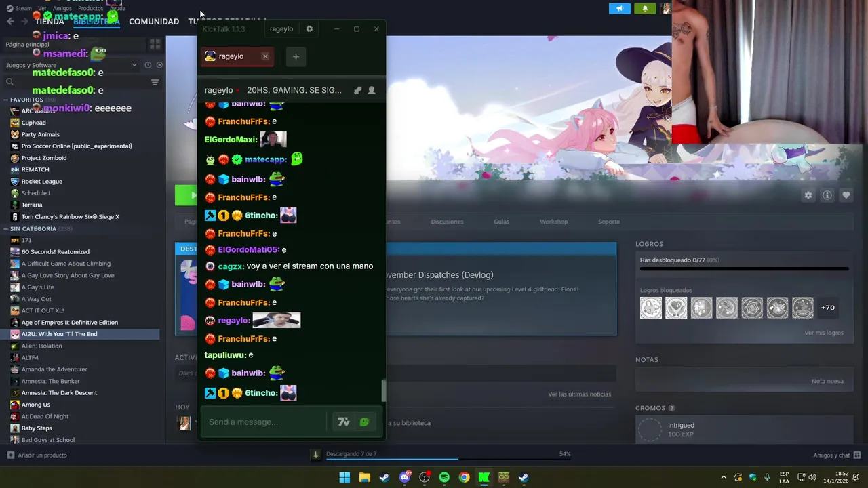This screenshot has width=868, height=488.
Task: Select Amnesia: The Dark Descent entry
Action: tap(59, 393)
